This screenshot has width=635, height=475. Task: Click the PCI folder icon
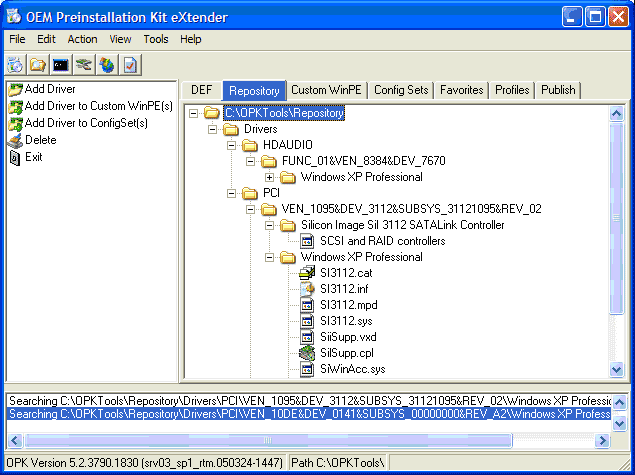point(250,193)
